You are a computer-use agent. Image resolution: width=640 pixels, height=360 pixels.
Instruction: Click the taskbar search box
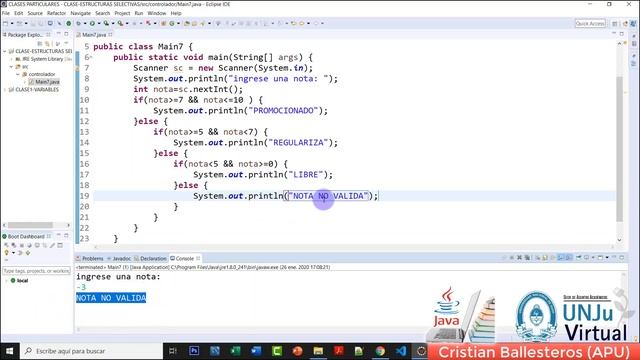pyautogui.click(x=92, y=351)
